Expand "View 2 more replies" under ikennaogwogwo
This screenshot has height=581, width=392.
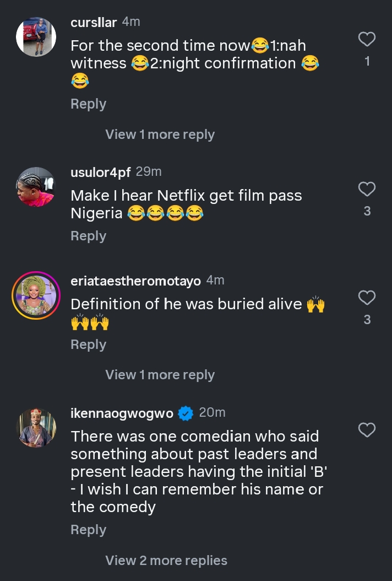click(x=166, y=561)
